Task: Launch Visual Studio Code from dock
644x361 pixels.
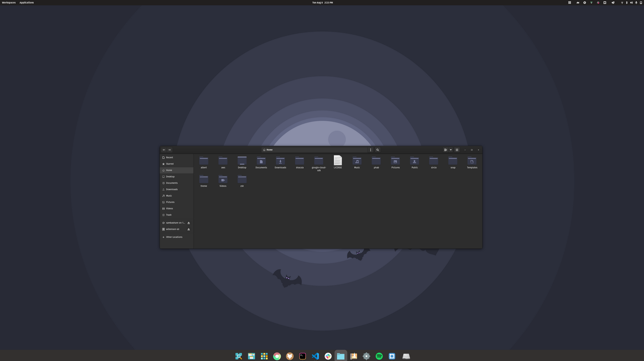Action: click(x=315, y=356)
